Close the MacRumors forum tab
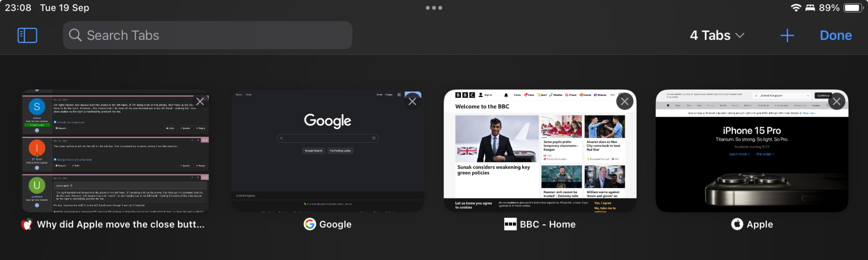The height and width of the screenshot is (260, 868). [200, 102]
